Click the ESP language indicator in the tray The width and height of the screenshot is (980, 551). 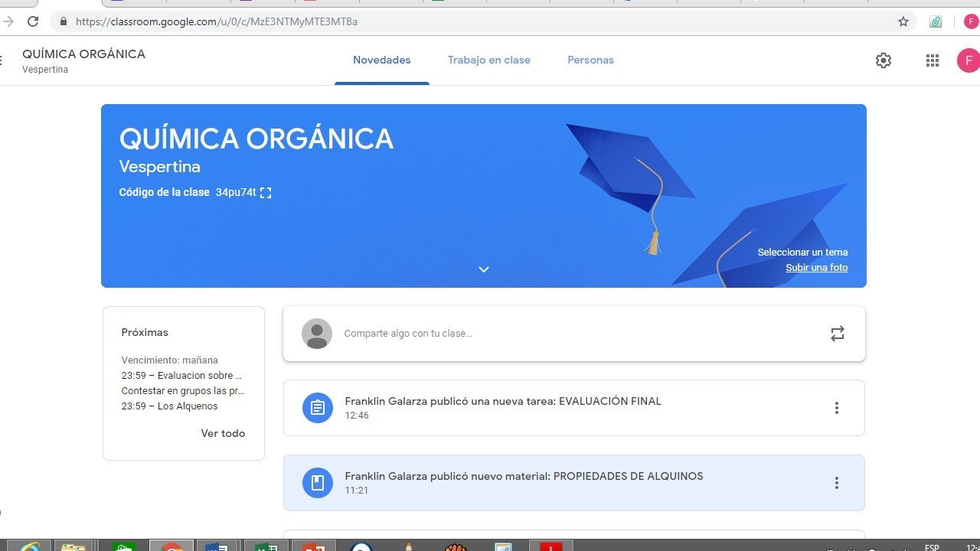click(932, 547)
